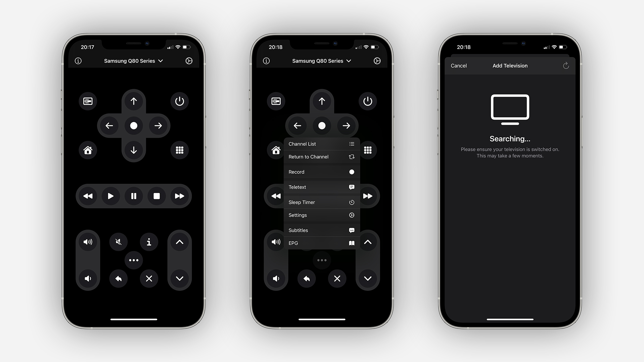
Task: Toggle pause on the media controls
Action: click(x=133, y=196)
